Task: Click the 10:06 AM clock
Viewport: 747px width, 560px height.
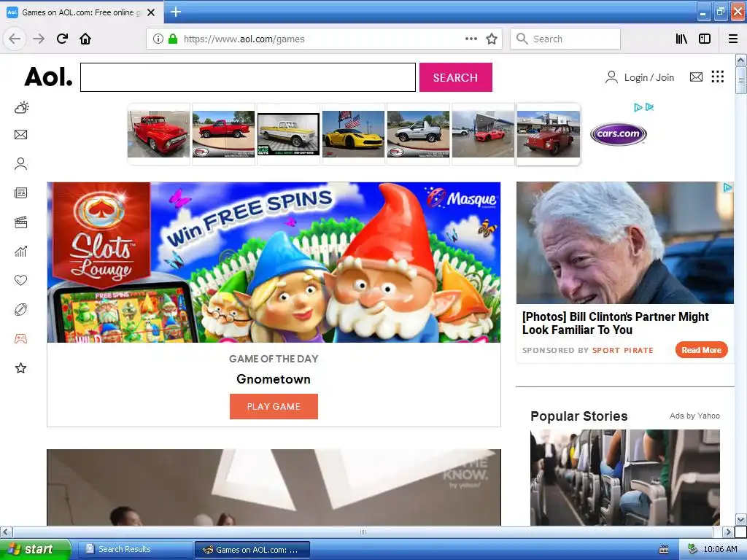Action: point(720,550)
